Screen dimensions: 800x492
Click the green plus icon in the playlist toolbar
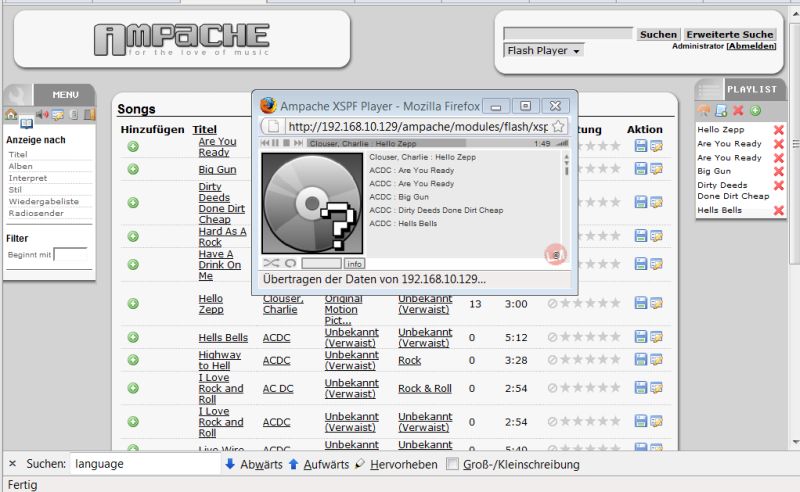(756, 110)
